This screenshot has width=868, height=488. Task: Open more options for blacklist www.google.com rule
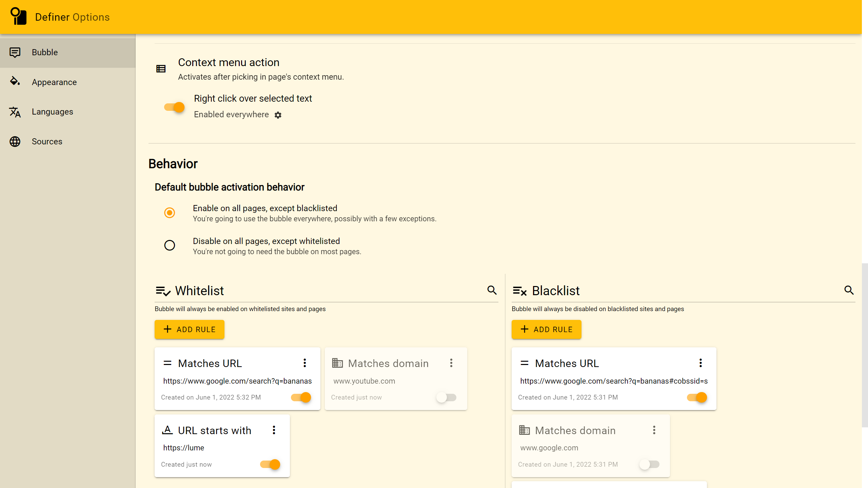[x=654, y=430]
